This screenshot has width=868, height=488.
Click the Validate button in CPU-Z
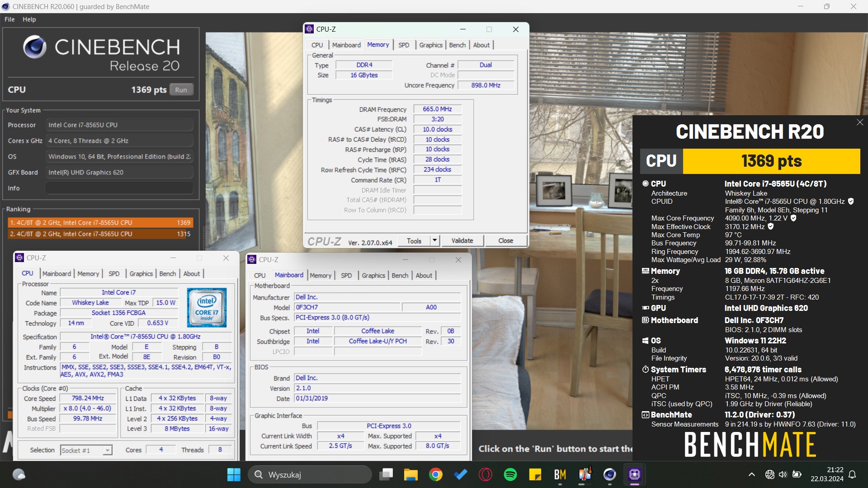[462, 240]
